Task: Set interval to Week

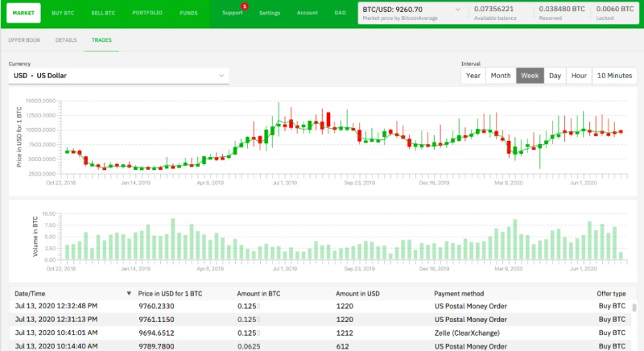Action: point(530,76)
